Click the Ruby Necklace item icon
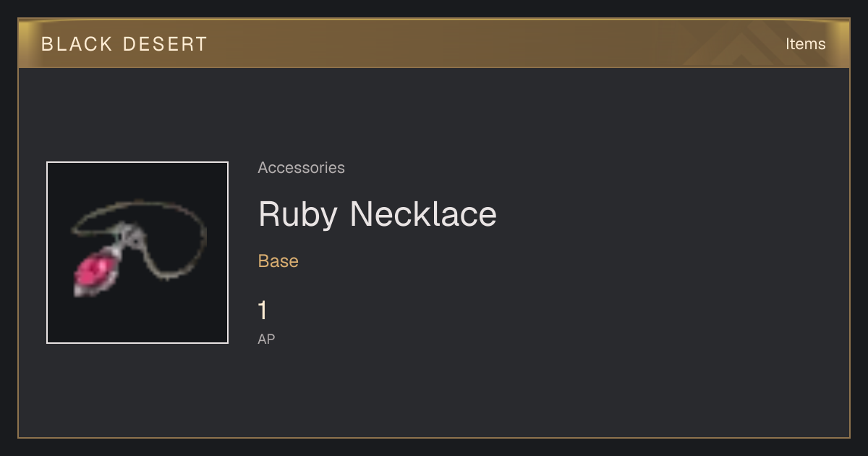 tap(137, 253)
